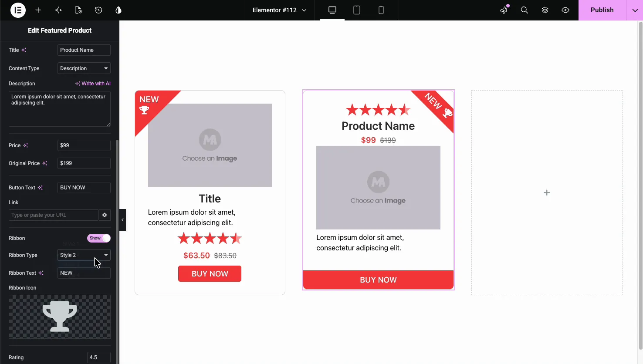Screen dimensions: 643x364
Task: Switch to Mobile device view
Action: coord(381,10)
